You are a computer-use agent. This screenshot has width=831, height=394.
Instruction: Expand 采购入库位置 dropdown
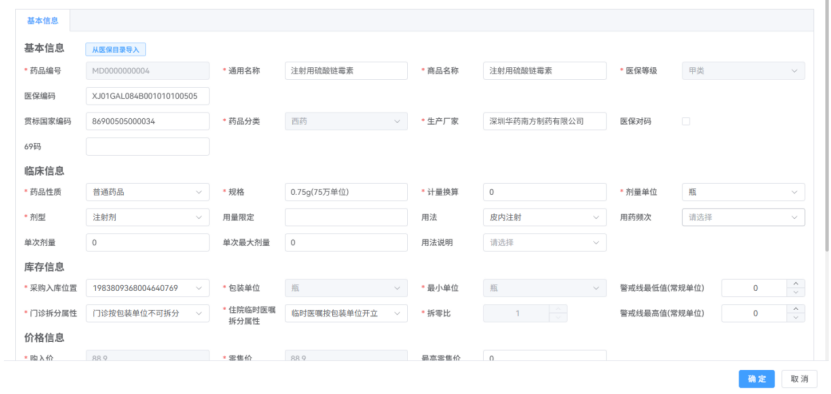147,288
